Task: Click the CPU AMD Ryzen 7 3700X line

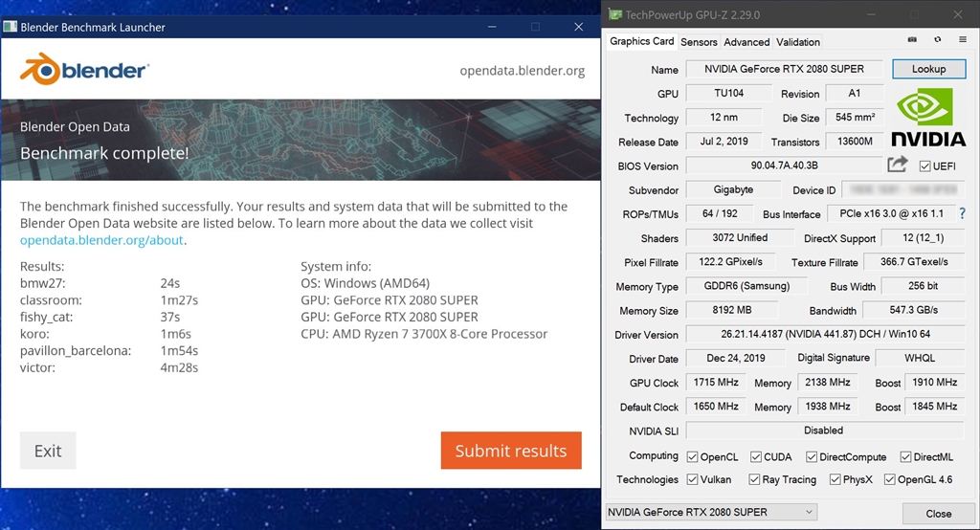Action: (424, 334)
